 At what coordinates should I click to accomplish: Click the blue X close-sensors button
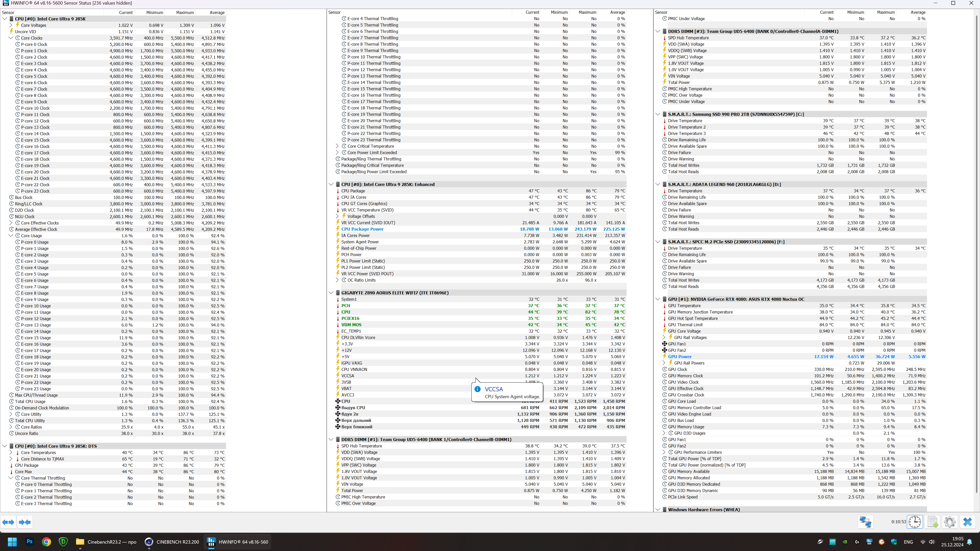coord(967,522)
